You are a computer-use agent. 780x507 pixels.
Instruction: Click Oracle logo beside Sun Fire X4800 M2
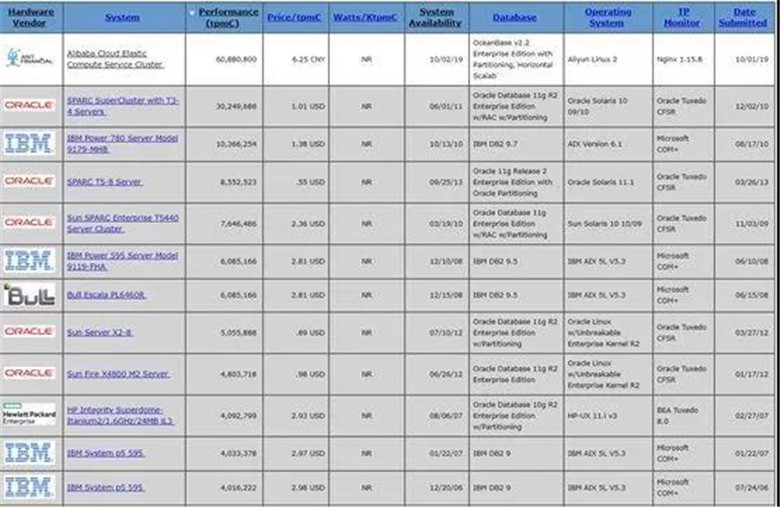click(x=30, y=373)
